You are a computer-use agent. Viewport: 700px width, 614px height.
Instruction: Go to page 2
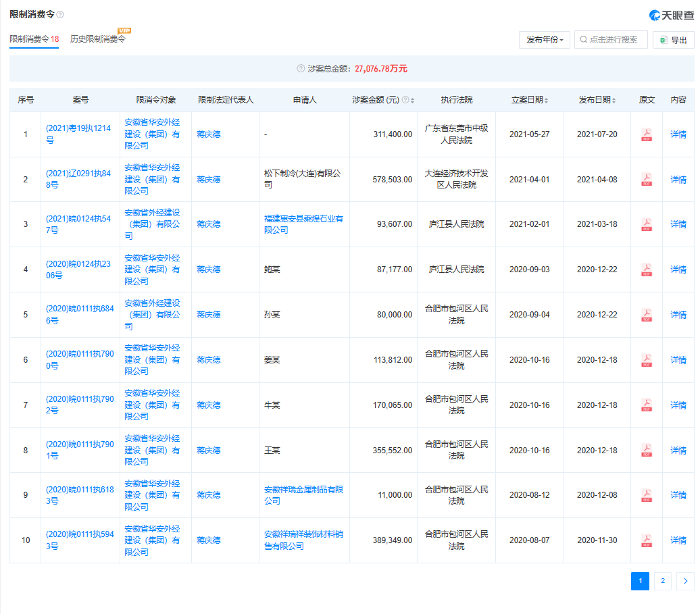pyautogui.click(x=662, y=581)
